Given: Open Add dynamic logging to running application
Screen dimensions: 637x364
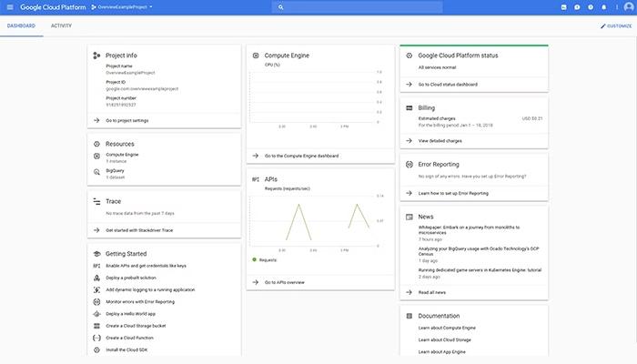Looking at the screenshot, I should 150,289.
